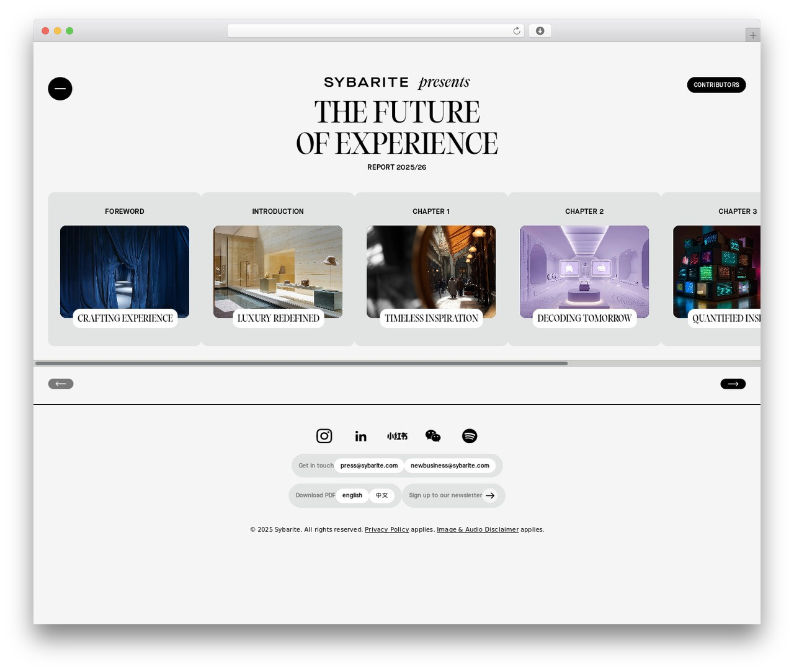Open the Chapter 3 screens thumbnail
Image resolution: width=794 pixels, height=672 pixels.
click(717, 272)
